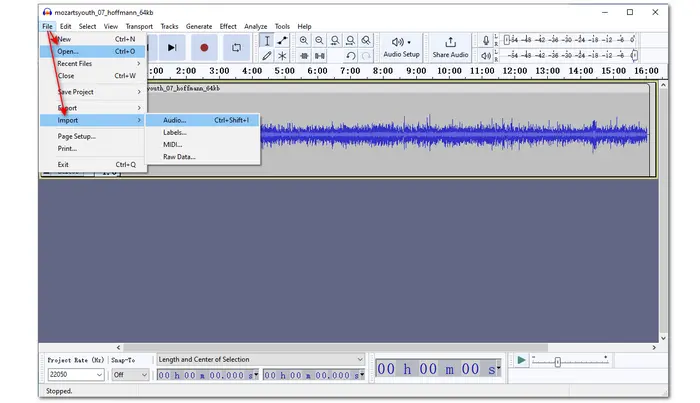Click the red Record button

[204, 47]
